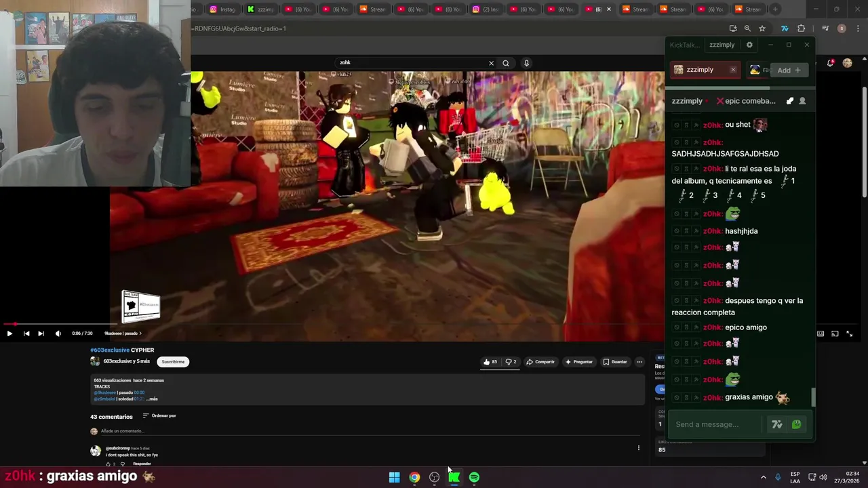
Task: Open Chrome profile avatar
Action: coord(842,28)
